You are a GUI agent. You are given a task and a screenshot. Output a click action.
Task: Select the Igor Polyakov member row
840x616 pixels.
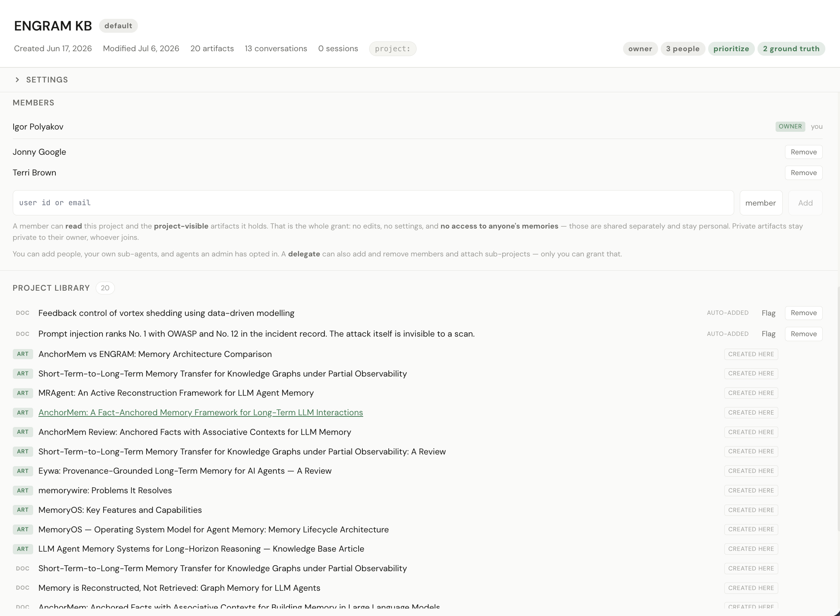pos(417,127)
